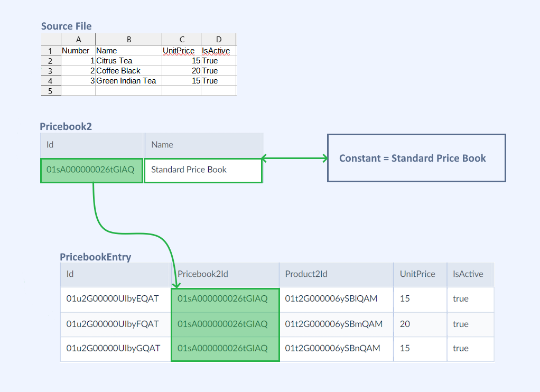The image size is (540, 392).
Task: Select entry Id 01u2G00000UIbyEQAT
Action: click(x=116, y=299)
